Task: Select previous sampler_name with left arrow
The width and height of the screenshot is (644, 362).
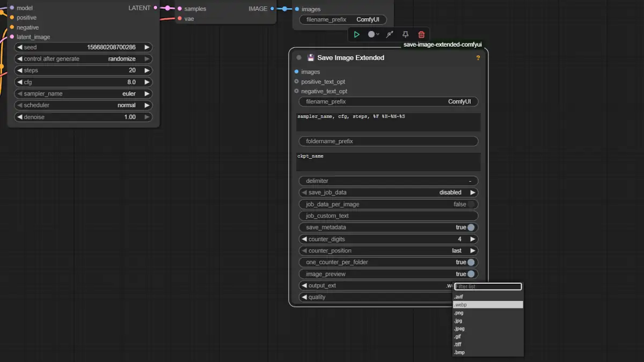Action: point(20,94)
